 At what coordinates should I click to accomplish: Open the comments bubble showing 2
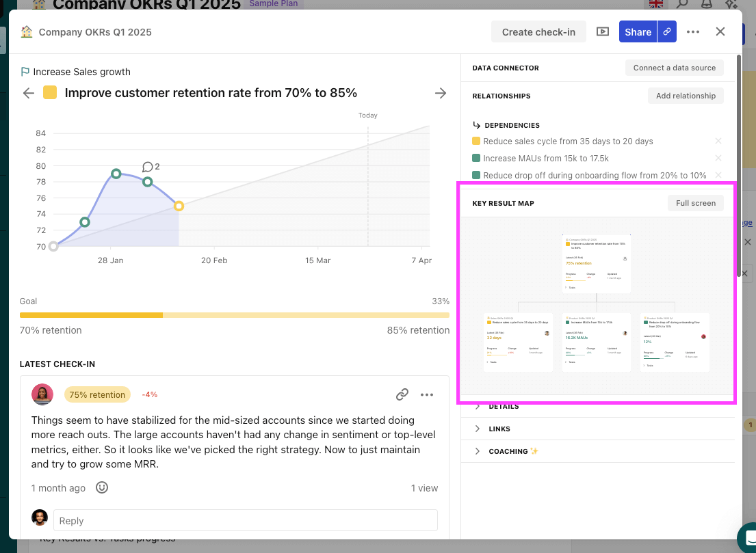point(151,167)
